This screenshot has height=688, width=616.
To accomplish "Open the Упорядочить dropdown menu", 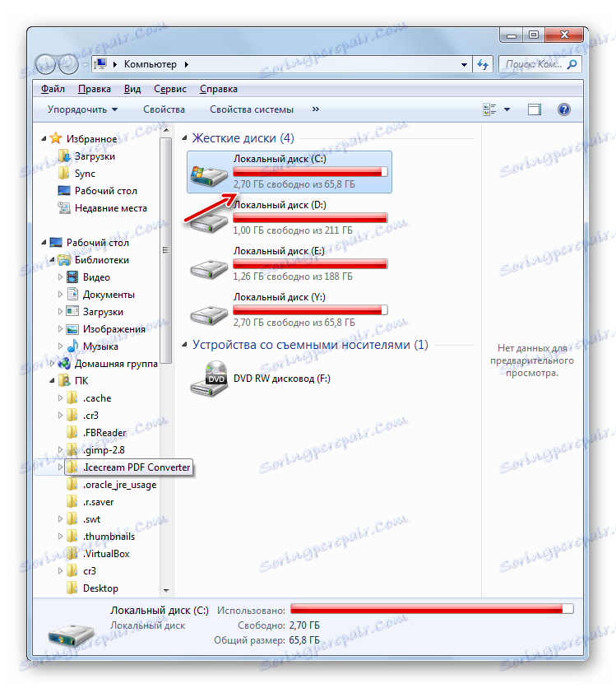I will [x=82, y=109].
